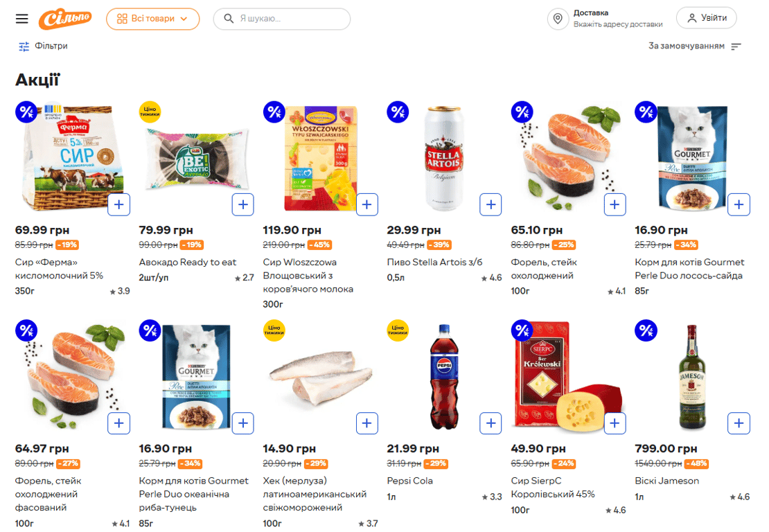The image size is (769, 532).
Task: Add Сир «Ферма» to cart
Action: pyautogui.click(x=119, y=204)
